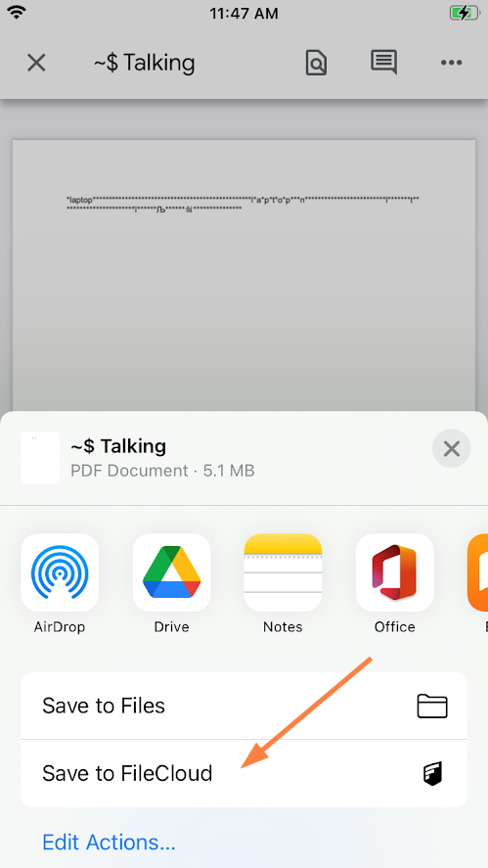Tap the PDF document thumbnail preview

click(40, 458)
